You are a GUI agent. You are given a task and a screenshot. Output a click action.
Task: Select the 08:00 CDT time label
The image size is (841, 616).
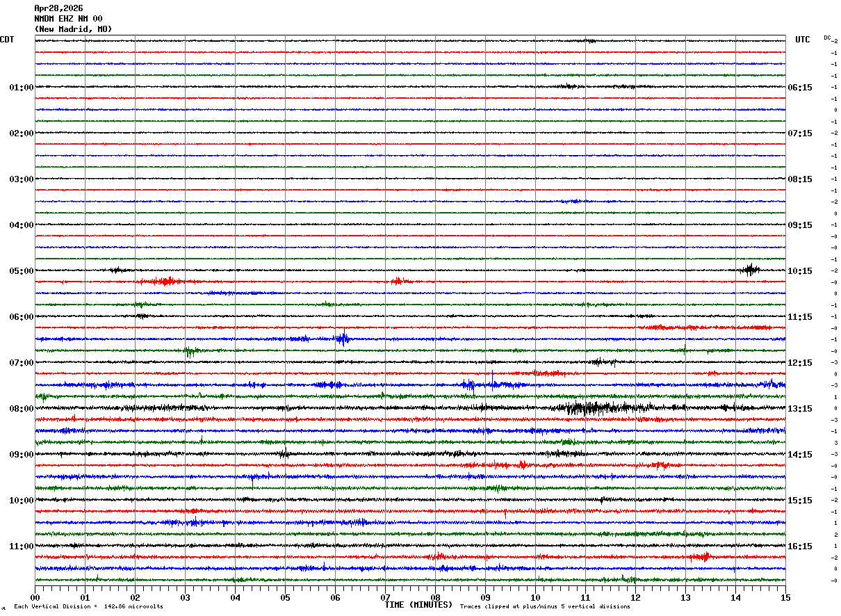point(22,409)
